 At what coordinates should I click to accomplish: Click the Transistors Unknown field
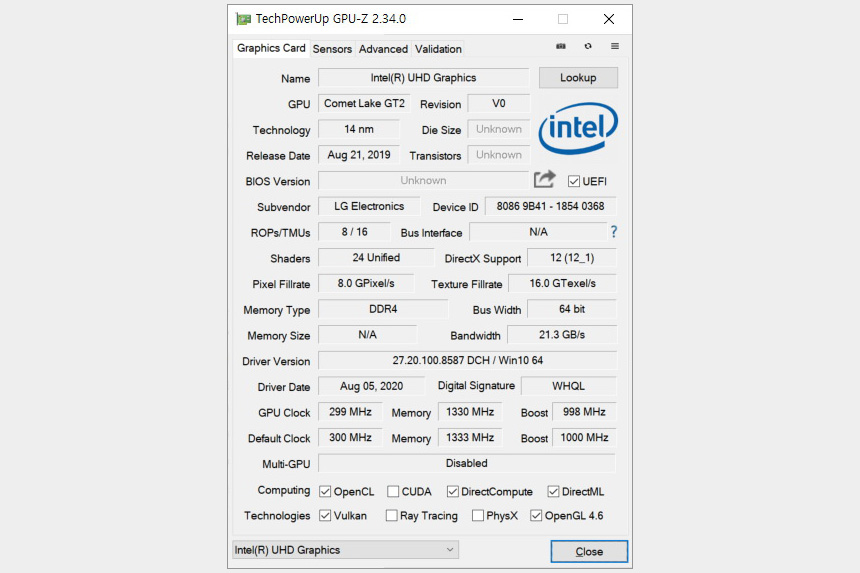(x=499, y=155)
